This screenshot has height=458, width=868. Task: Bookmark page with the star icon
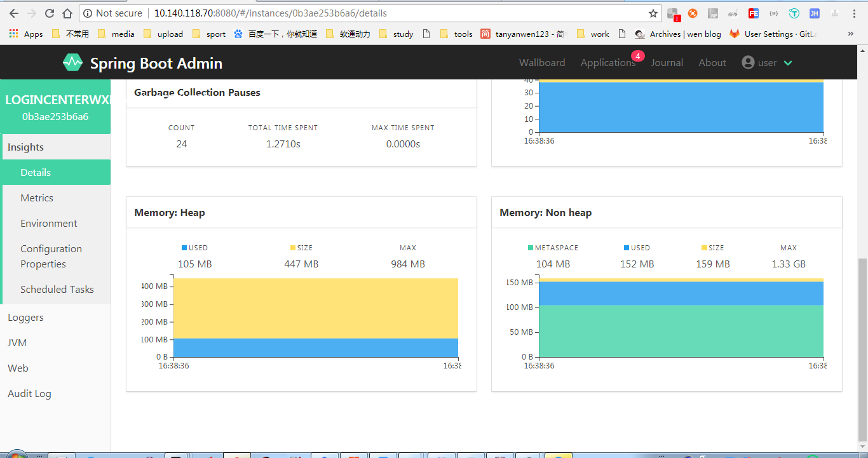(x=653, y=13)
